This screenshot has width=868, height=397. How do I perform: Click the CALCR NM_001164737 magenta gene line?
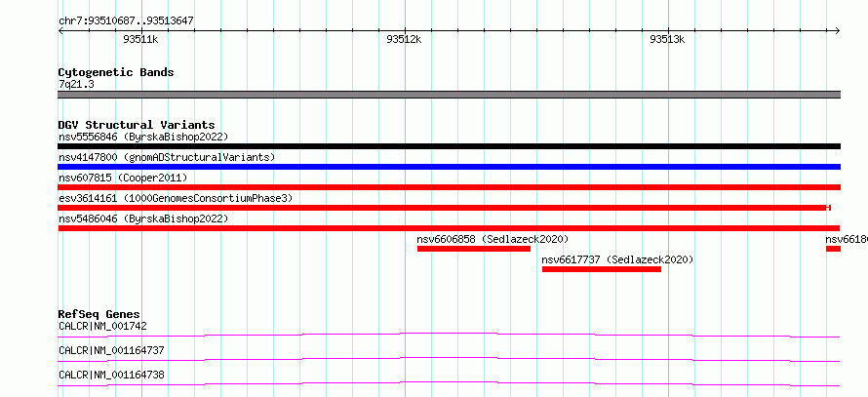pos(449,359)
